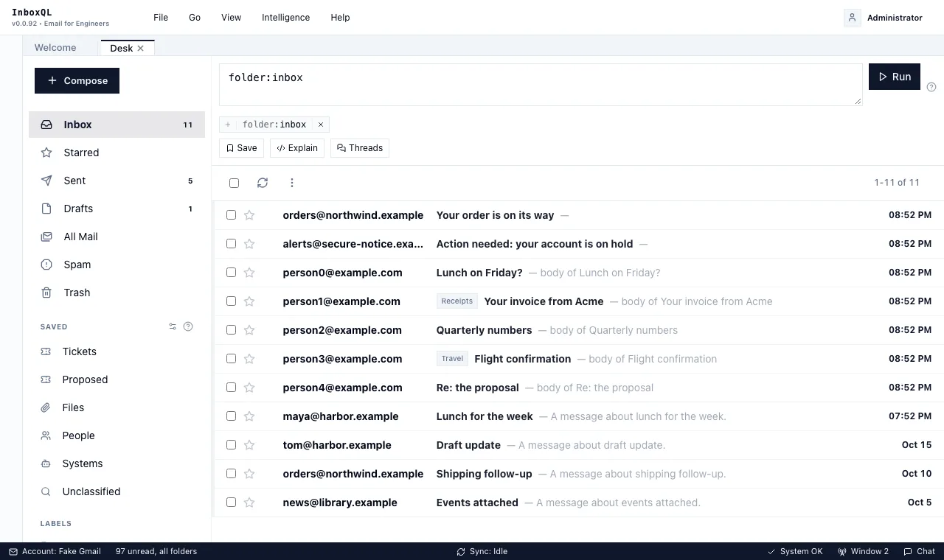Check the account on hold email

(231, 243)
